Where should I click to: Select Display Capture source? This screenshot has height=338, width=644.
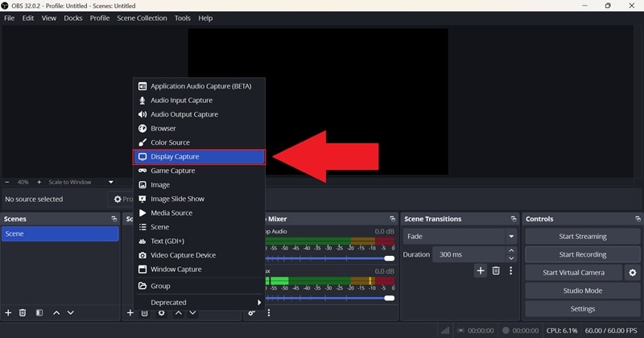tap(199, 157)
